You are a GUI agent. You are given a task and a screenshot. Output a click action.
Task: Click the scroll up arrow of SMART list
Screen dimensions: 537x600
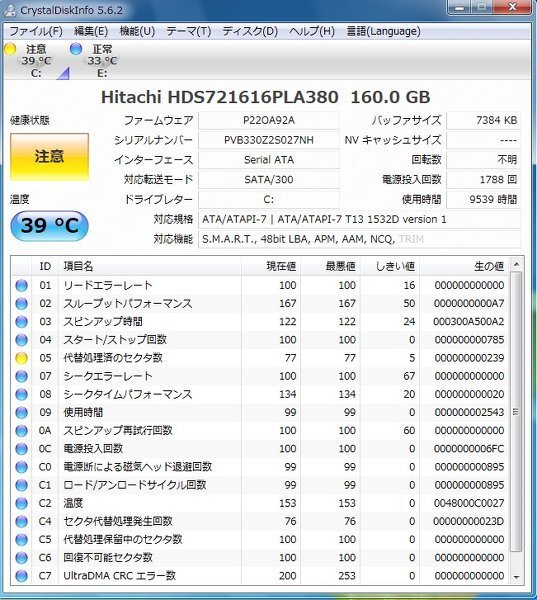516,264
